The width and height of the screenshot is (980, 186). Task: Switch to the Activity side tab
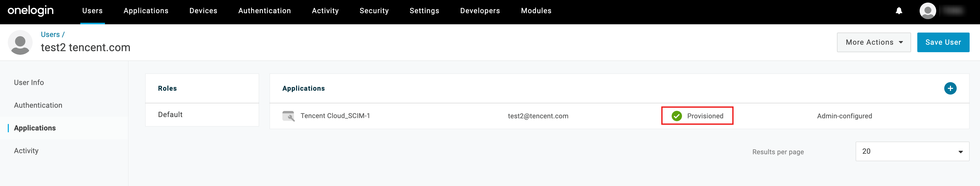coord(26,151)
